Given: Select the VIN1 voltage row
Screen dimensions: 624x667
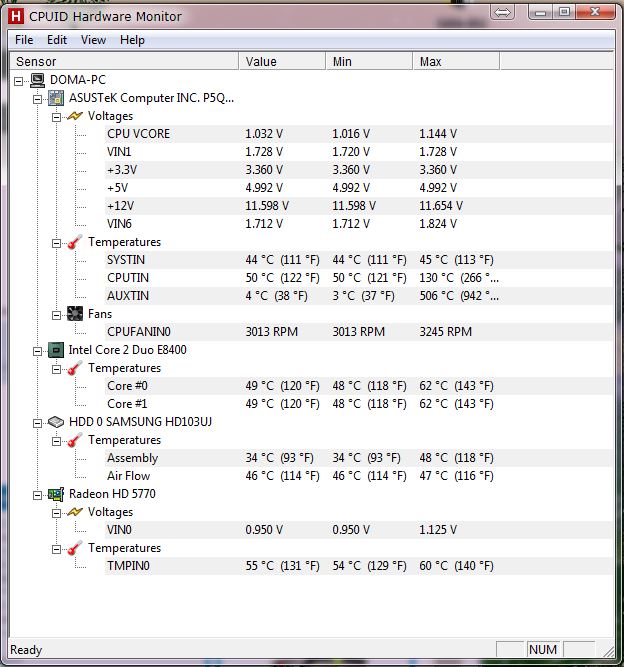Looking at the screenshot, I should pos(359,152).
